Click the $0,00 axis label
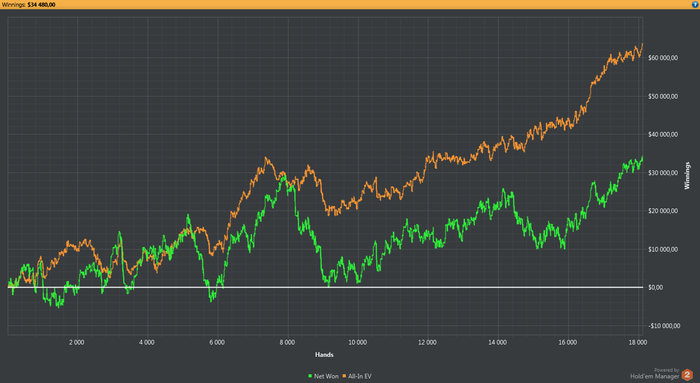 (655, 287)
